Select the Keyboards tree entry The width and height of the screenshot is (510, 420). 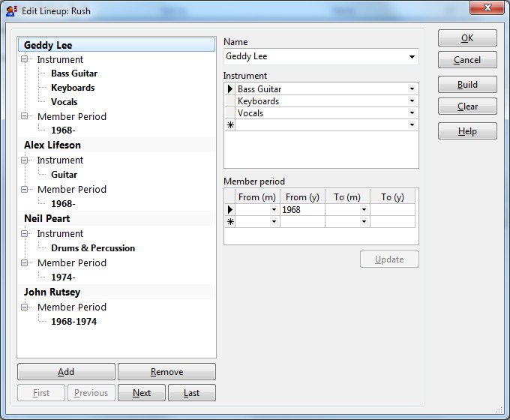pyautogui.click(x=73, y=88)
